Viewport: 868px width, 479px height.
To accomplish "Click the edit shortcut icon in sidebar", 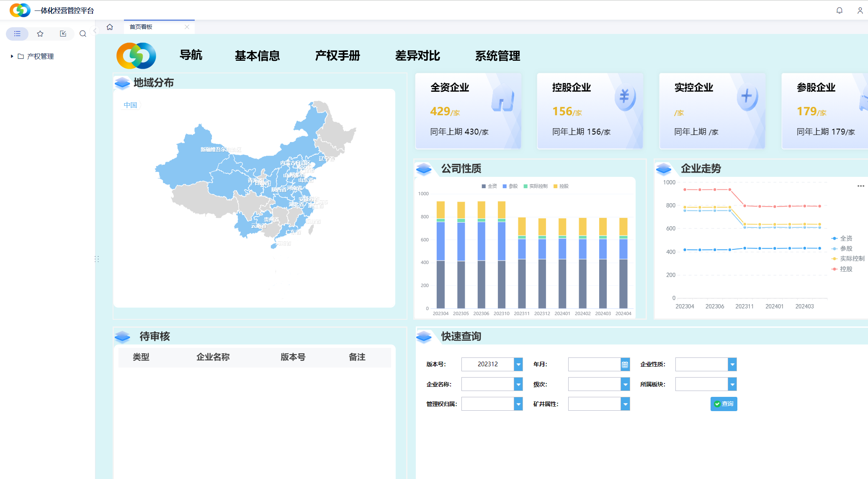I will click(x=63, y=34).
